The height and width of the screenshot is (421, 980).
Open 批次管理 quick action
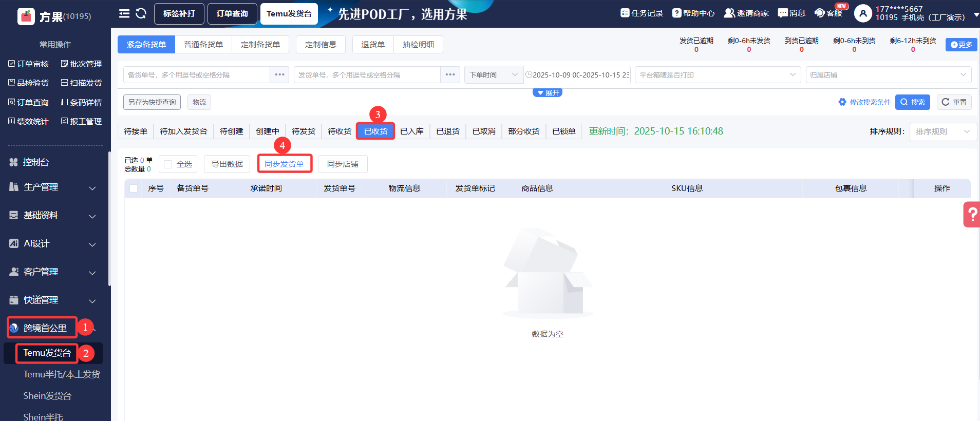(x=81, y=64)
